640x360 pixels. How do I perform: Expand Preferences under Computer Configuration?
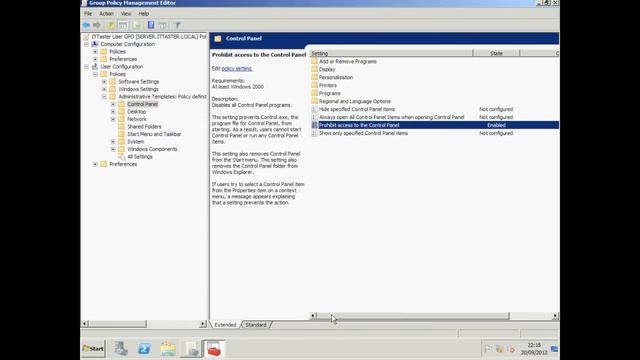point(95,59)
